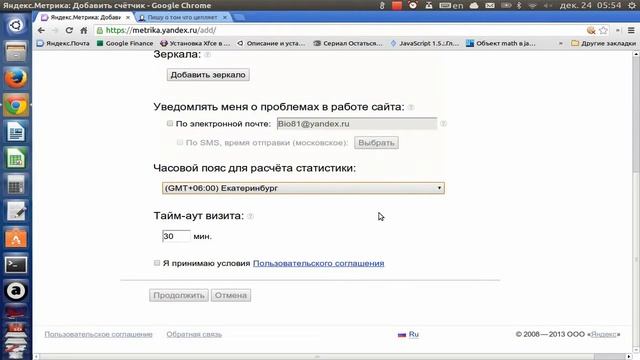Open LibreOffice Writer from the launcher
This screenshot has width=640, height=360.
point(16,132)
